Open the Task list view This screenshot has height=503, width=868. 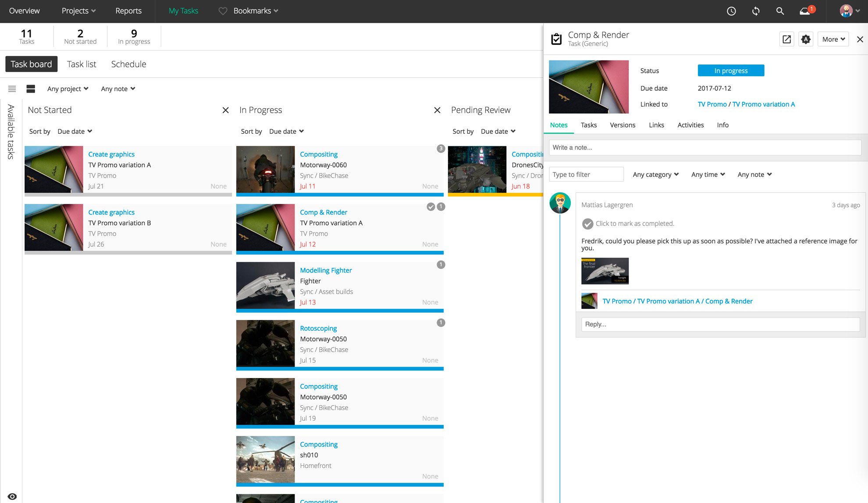tap(82, 64)
